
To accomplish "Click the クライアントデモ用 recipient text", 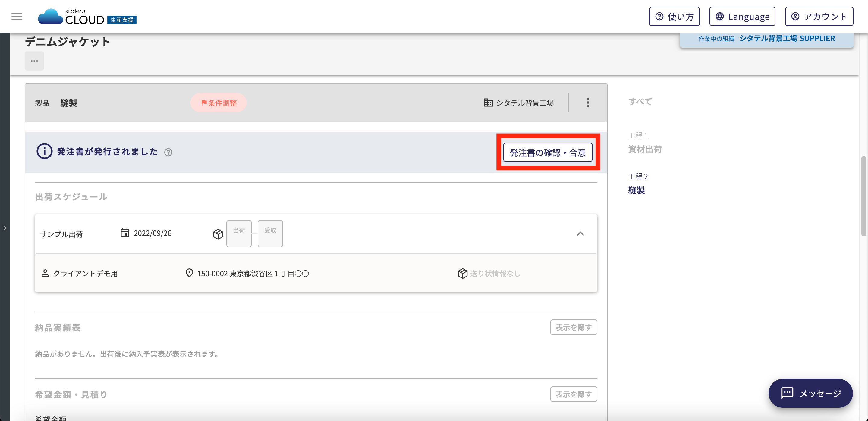I will [x=86, y=273].
